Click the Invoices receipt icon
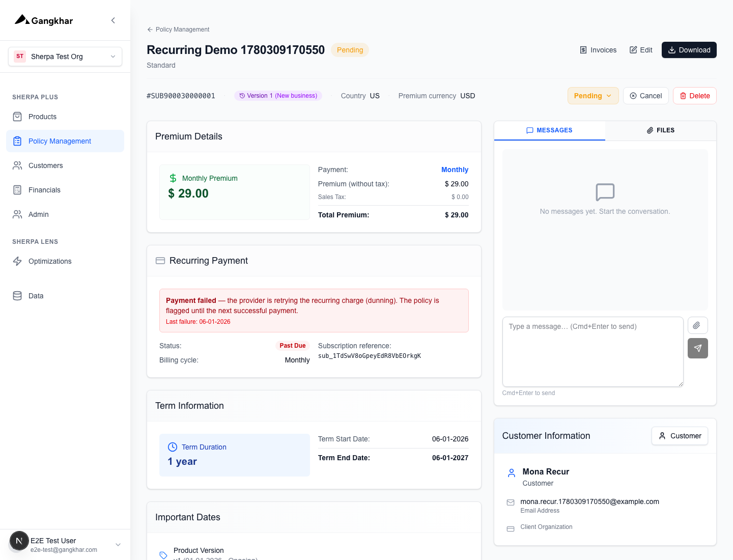Viewport: 733px width, 560px height. 583,50
